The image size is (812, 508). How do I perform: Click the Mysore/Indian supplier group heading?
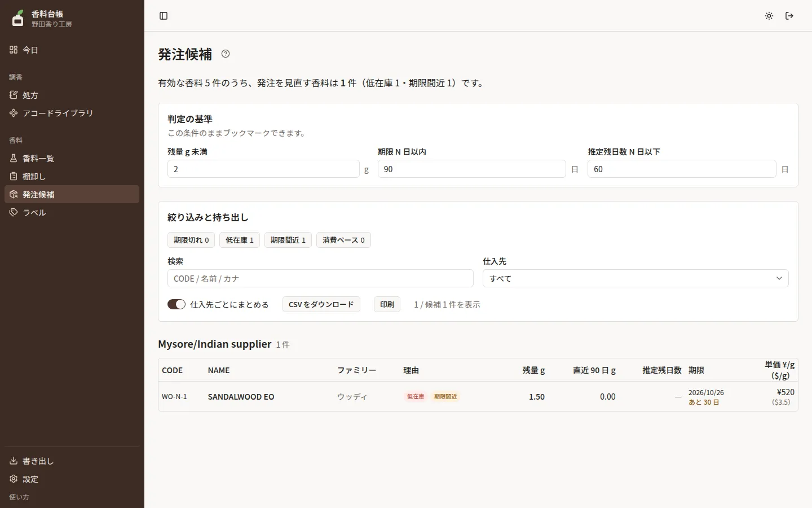[214, 344]
